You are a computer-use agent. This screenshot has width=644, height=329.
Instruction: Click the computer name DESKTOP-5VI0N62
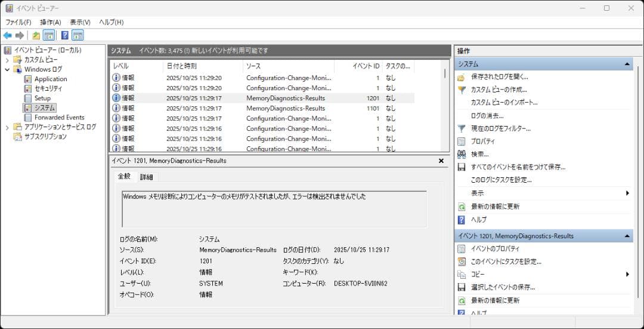[x=361, y=284]
